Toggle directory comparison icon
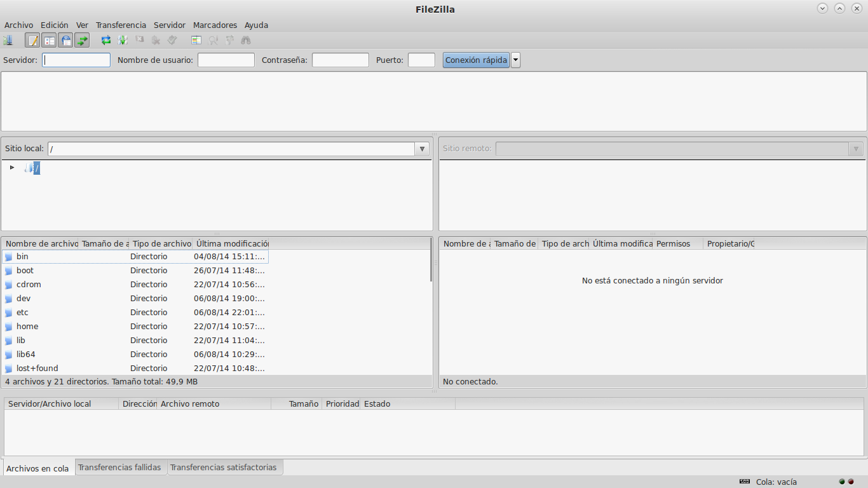This screenshot has width=868, height=488. point(213,41)
